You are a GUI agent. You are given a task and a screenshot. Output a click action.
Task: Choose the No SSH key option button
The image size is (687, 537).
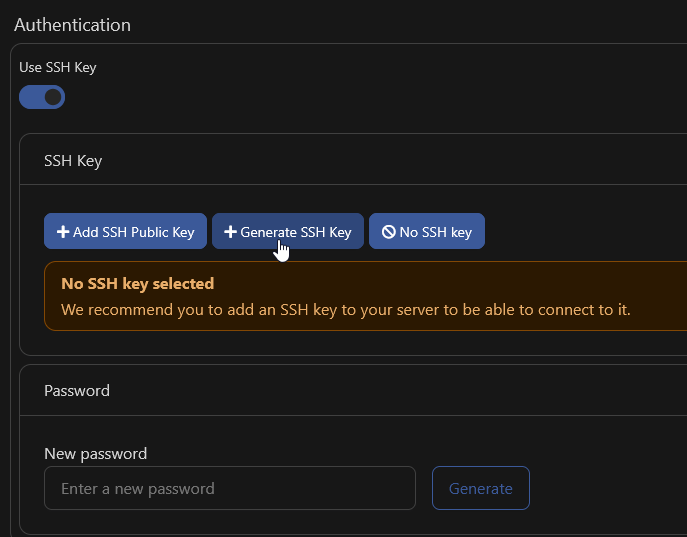click(x=427, y=232)
